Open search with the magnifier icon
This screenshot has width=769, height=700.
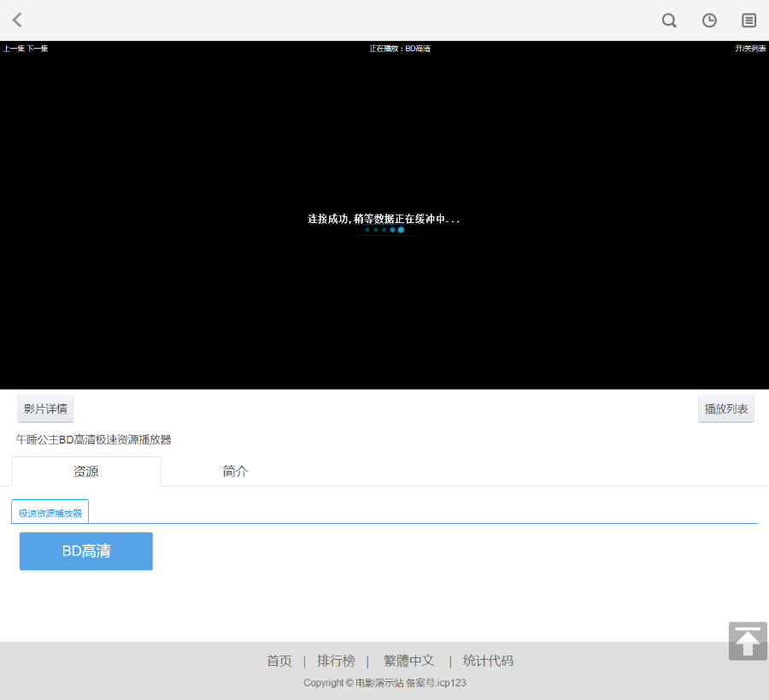(669, 21)
